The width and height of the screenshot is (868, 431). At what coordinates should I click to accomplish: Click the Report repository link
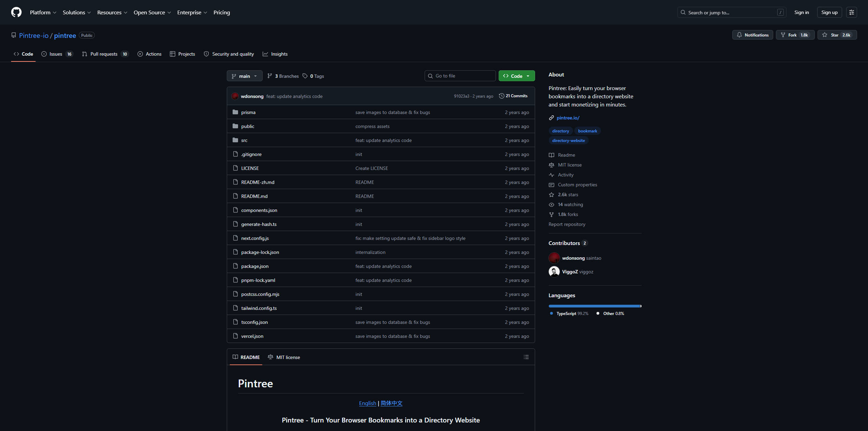tap(567, 224)
